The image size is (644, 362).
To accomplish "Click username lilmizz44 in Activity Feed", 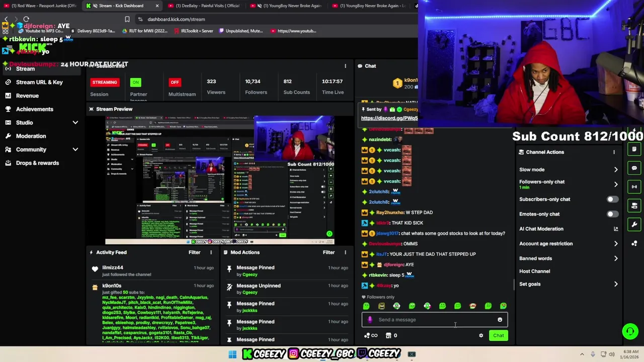I will [113, 268].
